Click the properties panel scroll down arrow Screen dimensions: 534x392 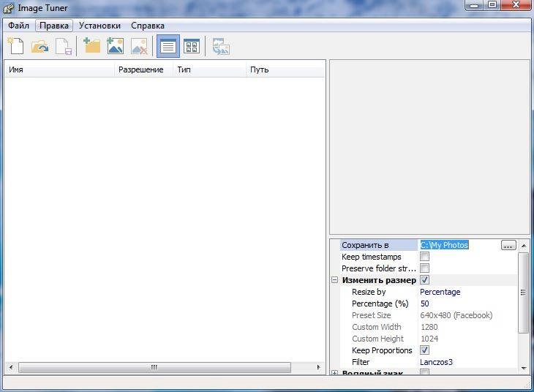tap(524, 368)
